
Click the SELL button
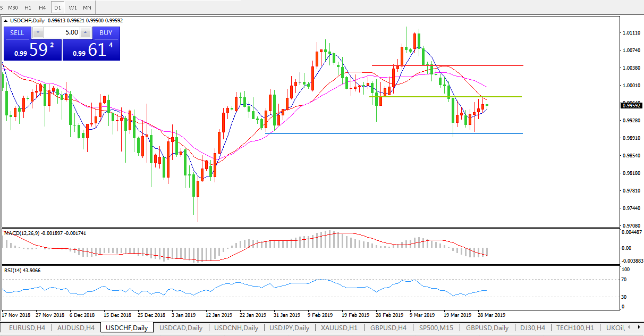[x=17, y=32]
